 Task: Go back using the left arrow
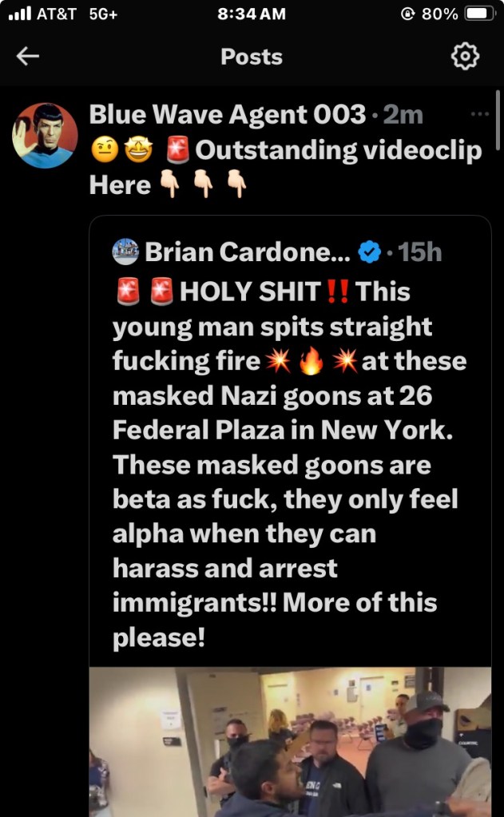(x=28, y=56)
